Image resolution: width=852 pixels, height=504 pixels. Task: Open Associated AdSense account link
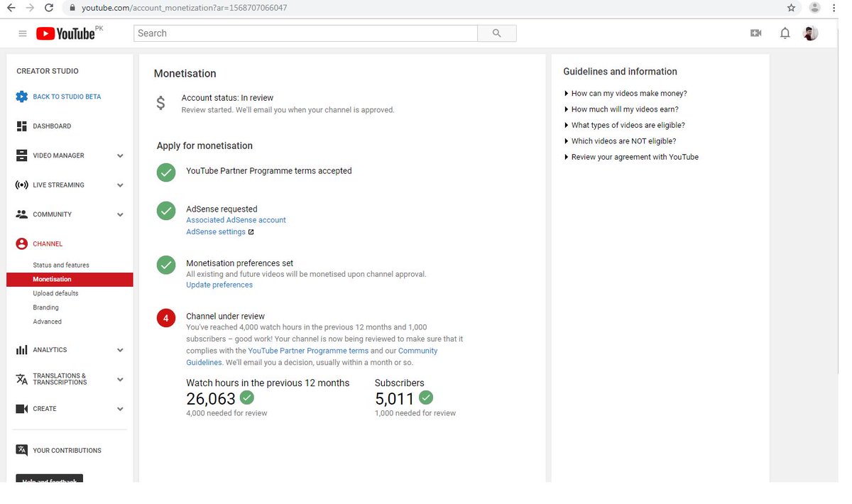[236, 220]
